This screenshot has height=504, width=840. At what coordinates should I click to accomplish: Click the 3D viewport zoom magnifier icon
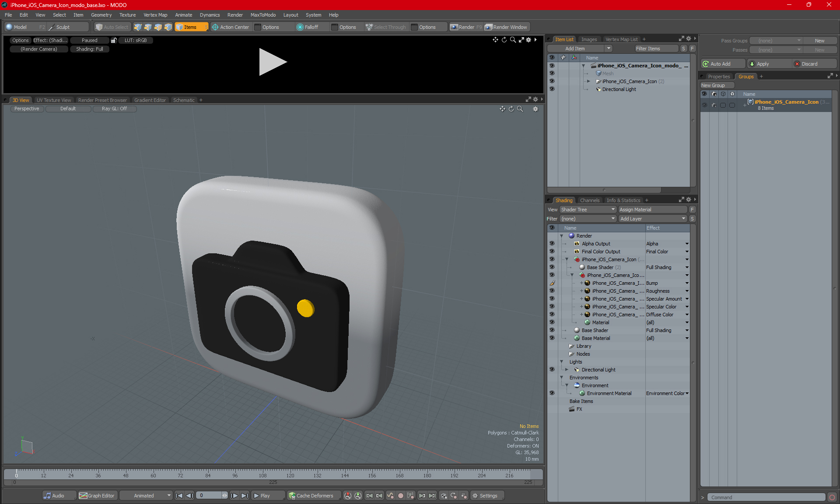[520, 109]
